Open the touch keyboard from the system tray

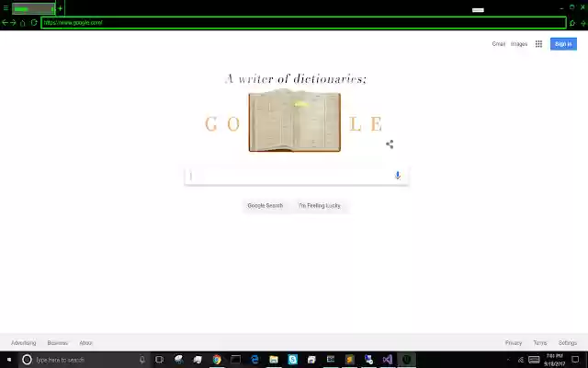pos(534,360)
